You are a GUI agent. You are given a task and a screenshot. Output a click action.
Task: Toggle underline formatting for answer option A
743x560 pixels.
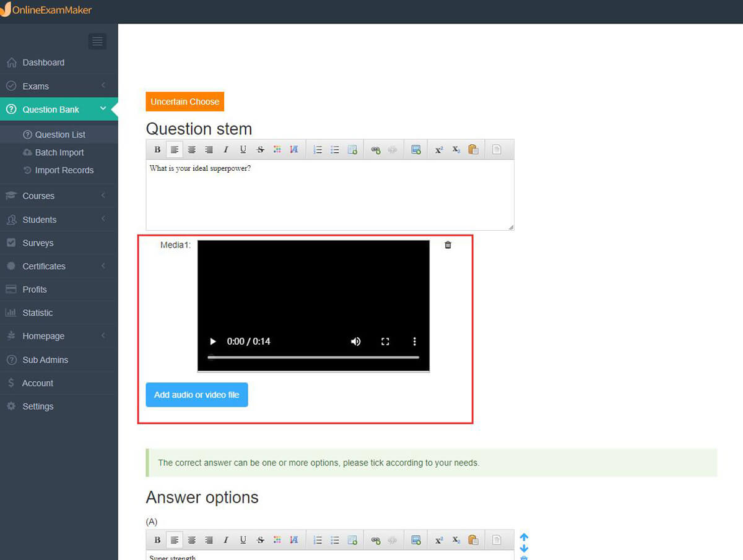click(243, 540)
